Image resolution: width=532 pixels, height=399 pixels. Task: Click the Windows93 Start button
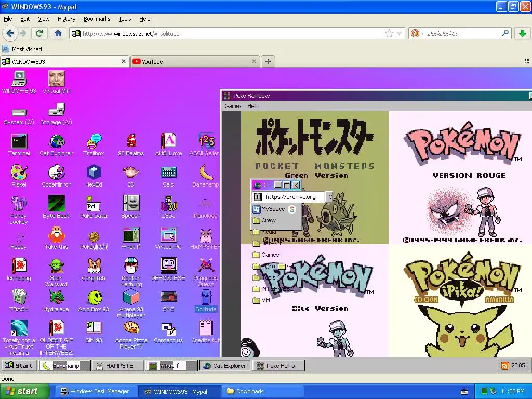19,365
